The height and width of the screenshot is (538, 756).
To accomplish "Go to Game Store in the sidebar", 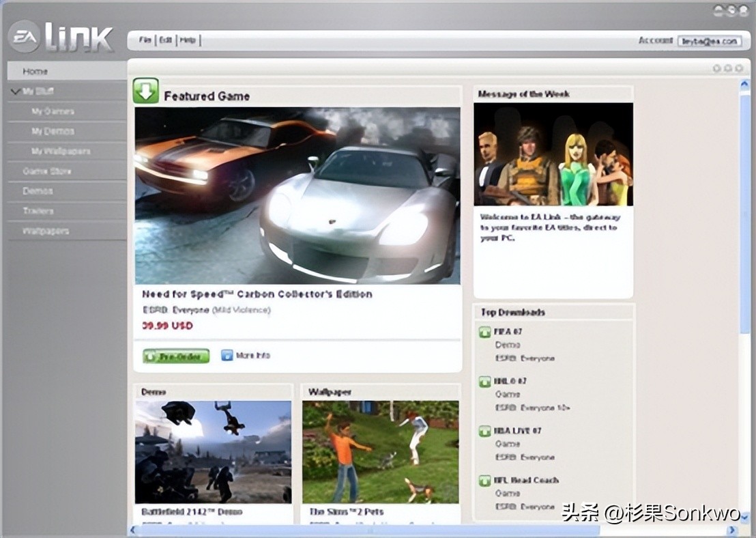I will pyautogui.click(x=67, y=171).
